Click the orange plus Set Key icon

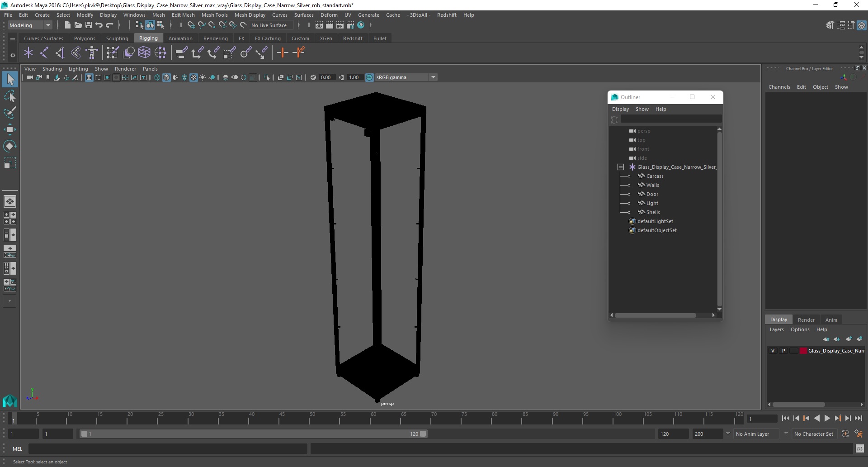283,53
